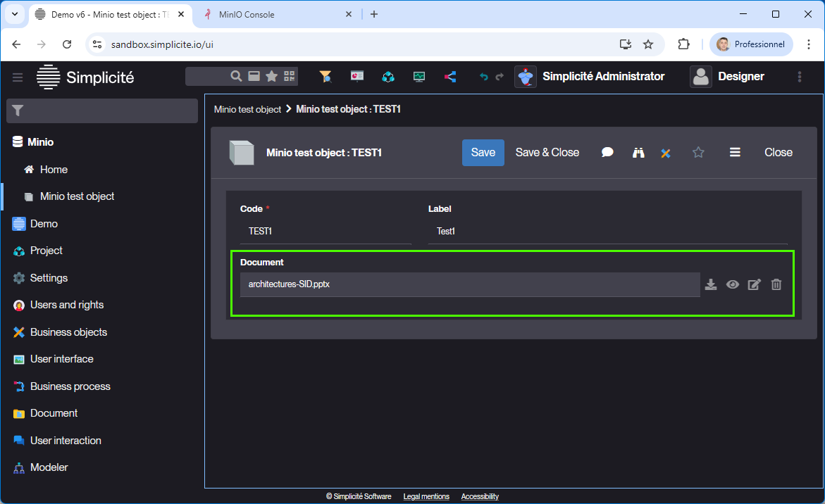The height and width of the screenshot is (504, 825).
Task: Select Home in the Minio menu
Action: pyautogui.click(x=54, y=170)
